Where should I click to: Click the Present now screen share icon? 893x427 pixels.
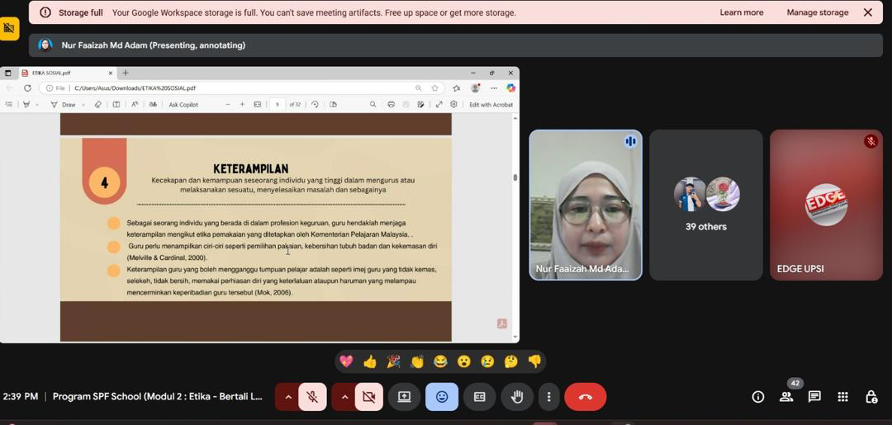point(404,397)
